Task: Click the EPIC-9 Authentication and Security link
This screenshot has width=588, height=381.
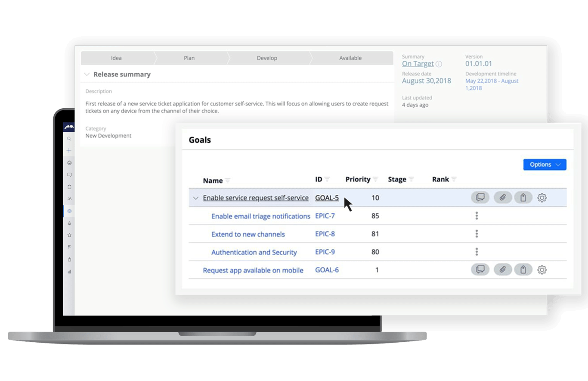Action: [254, 252]
